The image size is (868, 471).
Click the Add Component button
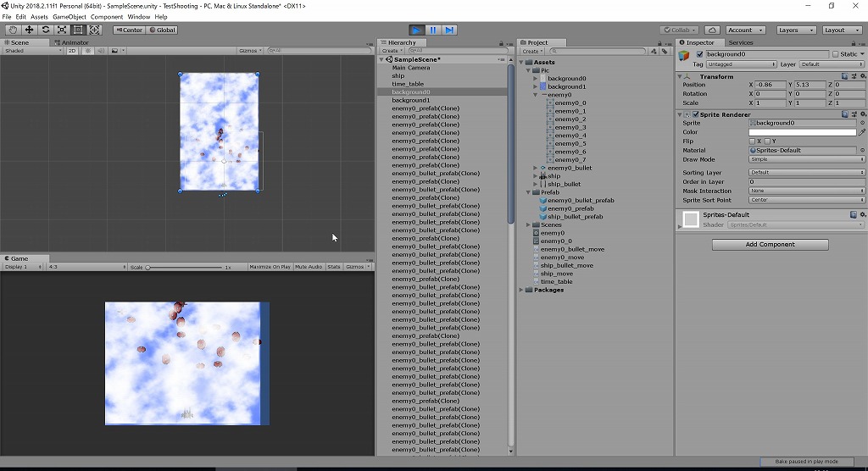(x=770, y=244)
